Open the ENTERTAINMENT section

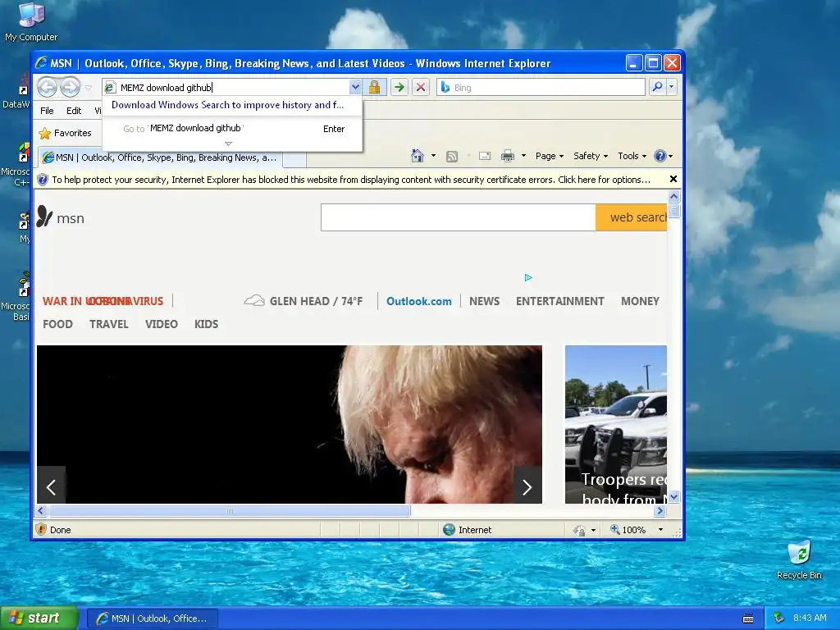[x=559, y=301]
